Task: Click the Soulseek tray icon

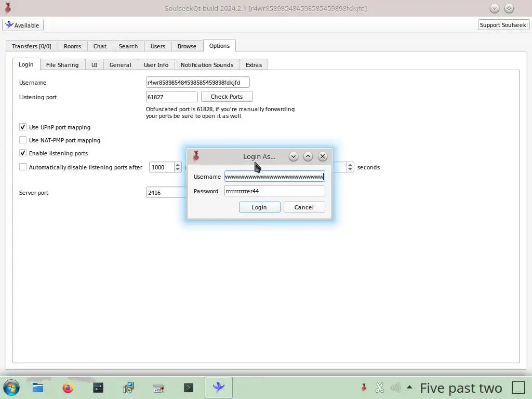Action: (x=364, y=387)
